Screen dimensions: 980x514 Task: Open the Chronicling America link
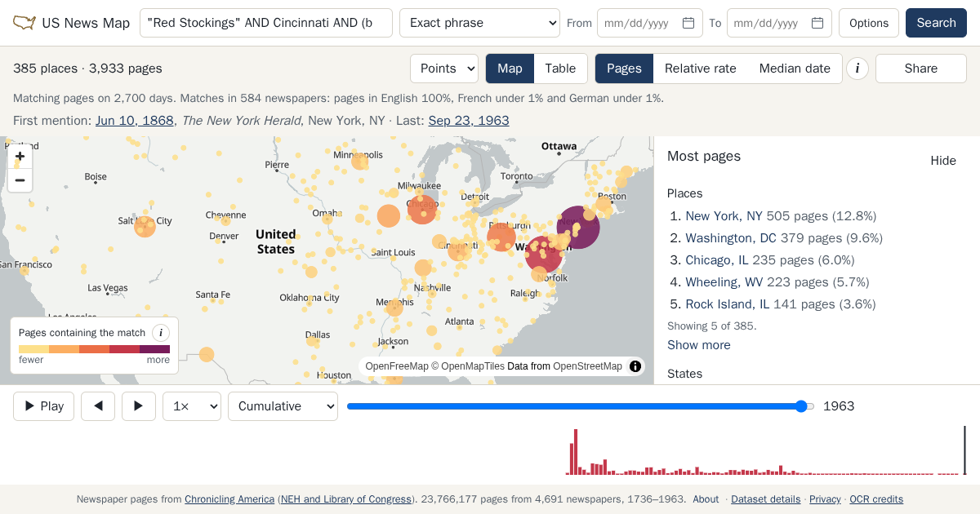[x=229, y=499]
